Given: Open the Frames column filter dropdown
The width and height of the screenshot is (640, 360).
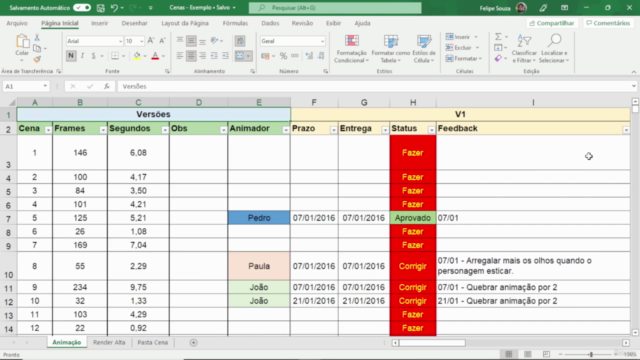Looking at the screenshot, I should pos(103,130).
